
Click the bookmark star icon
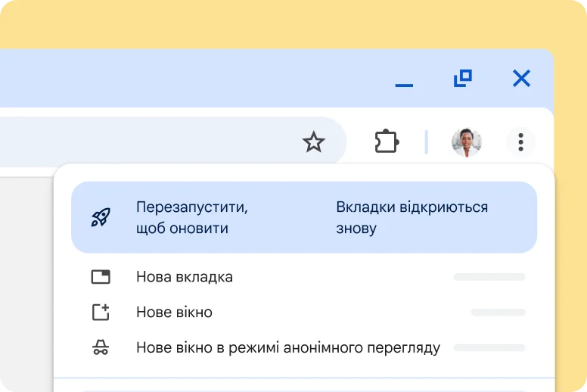[x=313, y=142]
